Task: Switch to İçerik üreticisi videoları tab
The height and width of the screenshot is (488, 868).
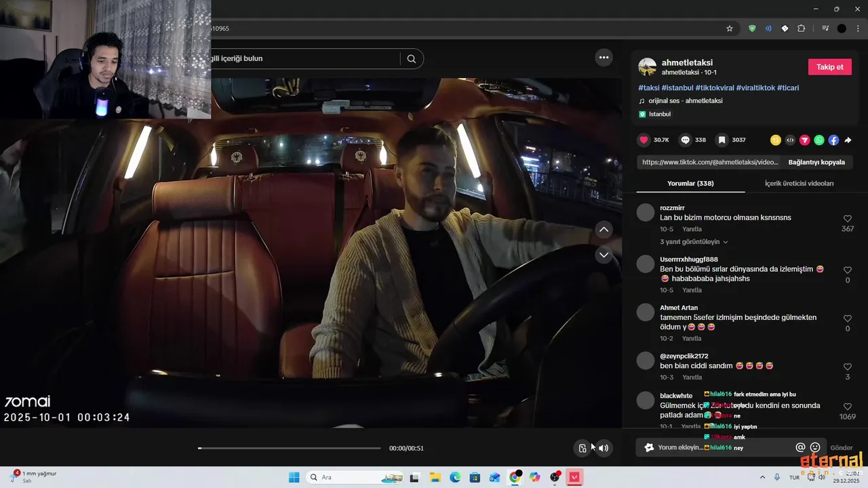Action: pyautogui.click(x=799, y=183)
